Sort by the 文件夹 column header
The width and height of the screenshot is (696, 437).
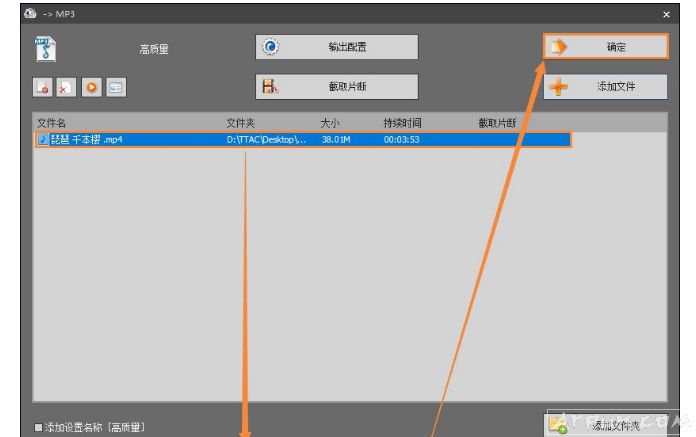click(241, 123)
